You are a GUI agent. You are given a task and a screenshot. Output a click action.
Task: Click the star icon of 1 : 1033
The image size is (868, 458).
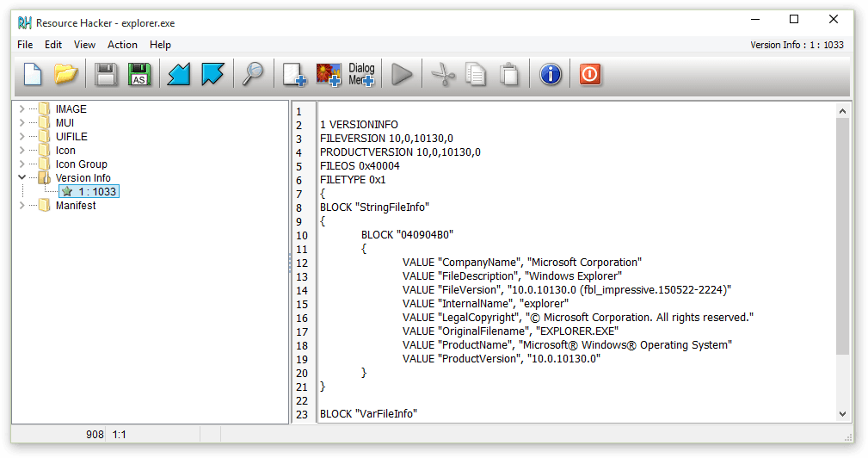point(67,192)
